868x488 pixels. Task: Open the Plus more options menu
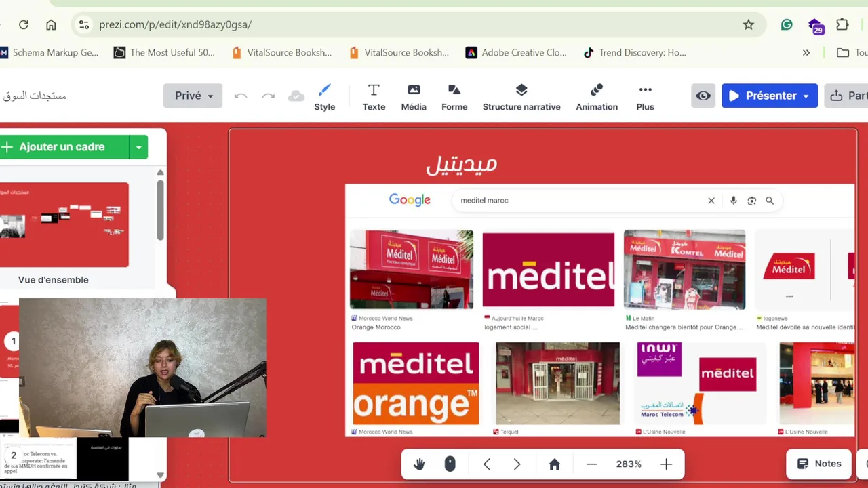point(645,97)
